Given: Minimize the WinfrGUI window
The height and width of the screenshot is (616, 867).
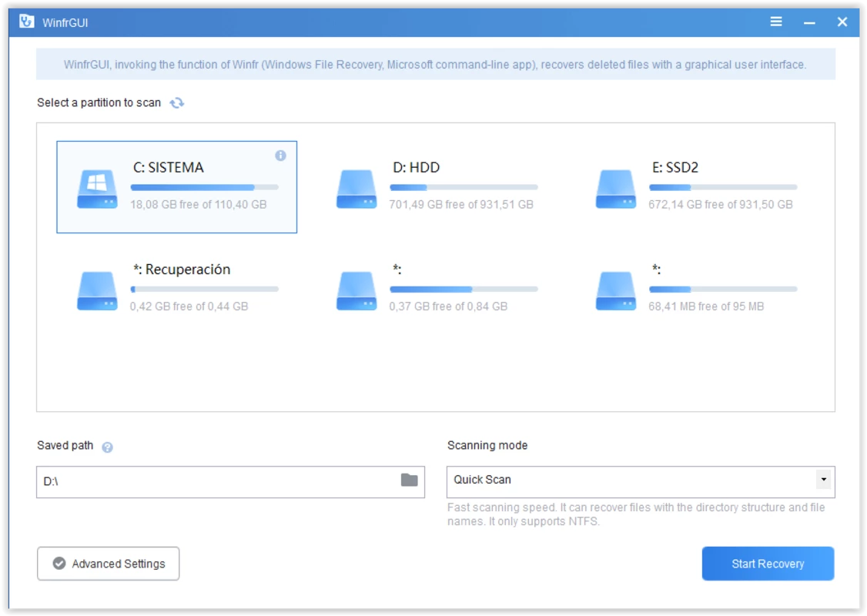Looking at the screenshot, I should coord(809,22).
